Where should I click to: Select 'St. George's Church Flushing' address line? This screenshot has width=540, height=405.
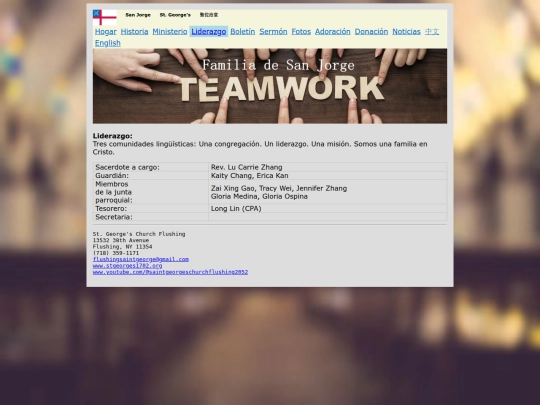pos(139,234)
